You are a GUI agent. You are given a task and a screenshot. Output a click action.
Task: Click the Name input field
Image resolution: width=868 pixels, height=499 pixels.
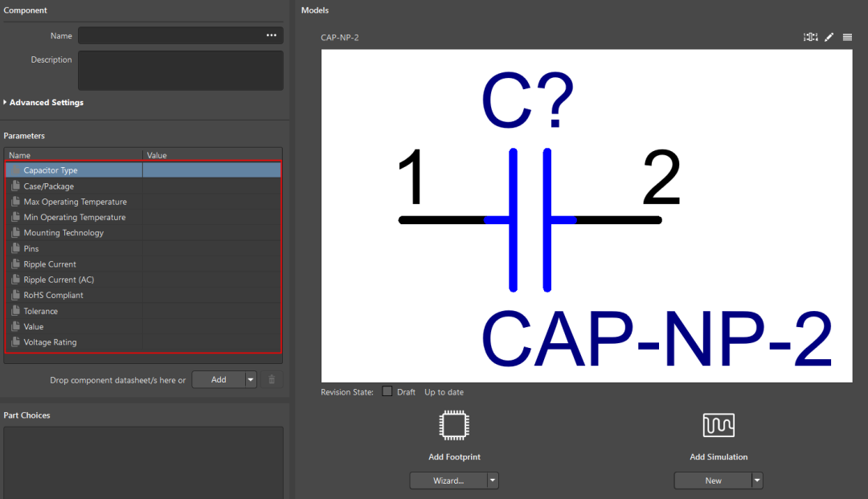pos(181,35)
